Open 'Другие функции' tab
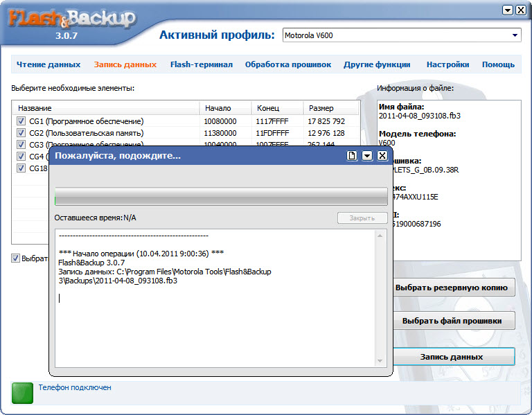 pos(377,64)
